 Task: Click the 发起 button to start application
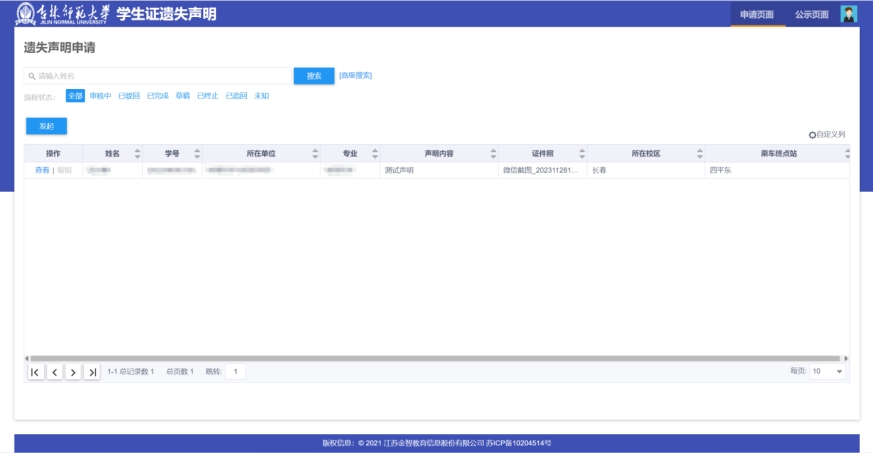[x=46, y=126]
